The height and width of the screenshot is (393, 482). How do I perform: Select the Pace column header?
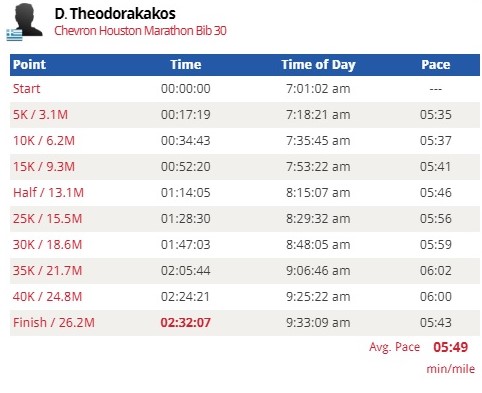click(436, 64)
